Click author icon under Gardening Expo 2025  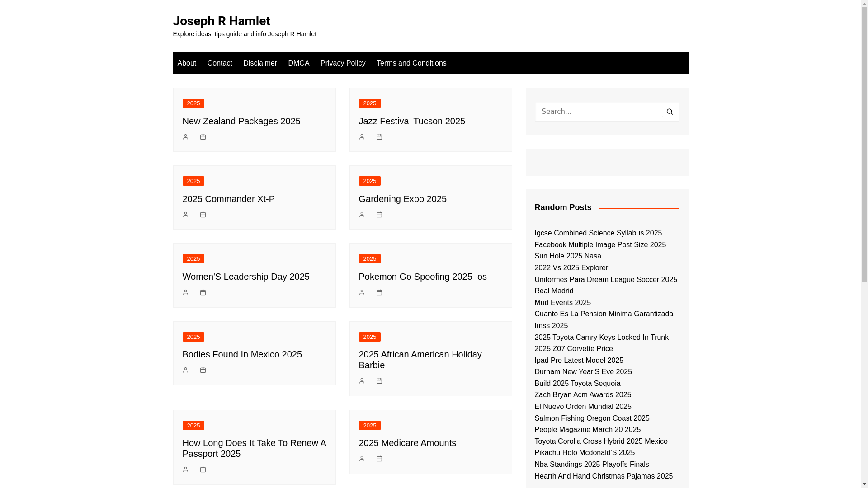click(x=362, y=215)
